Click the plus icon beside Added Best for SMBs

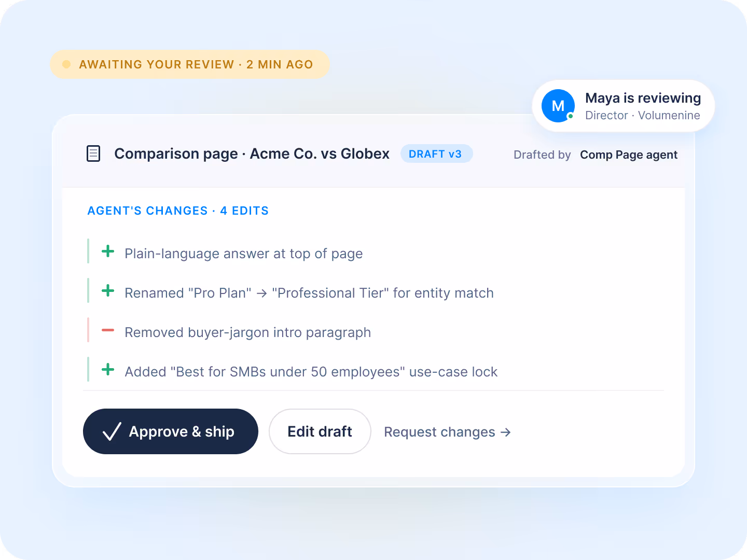(x=108, y=370)
